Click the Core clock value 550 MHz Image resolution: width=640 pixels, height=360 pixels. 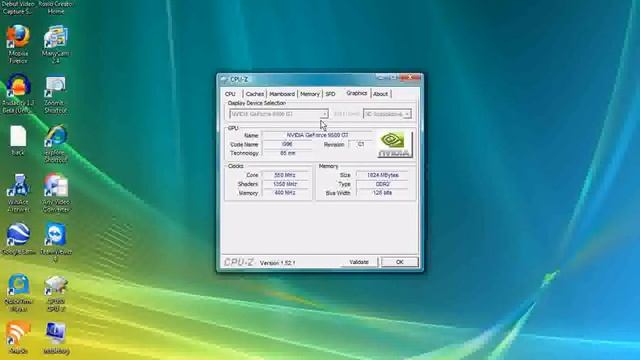(x=285, y=175)
